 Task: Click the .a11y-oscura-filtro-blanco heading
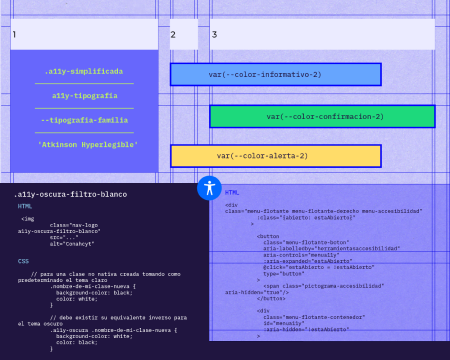[x=71, y=194]
